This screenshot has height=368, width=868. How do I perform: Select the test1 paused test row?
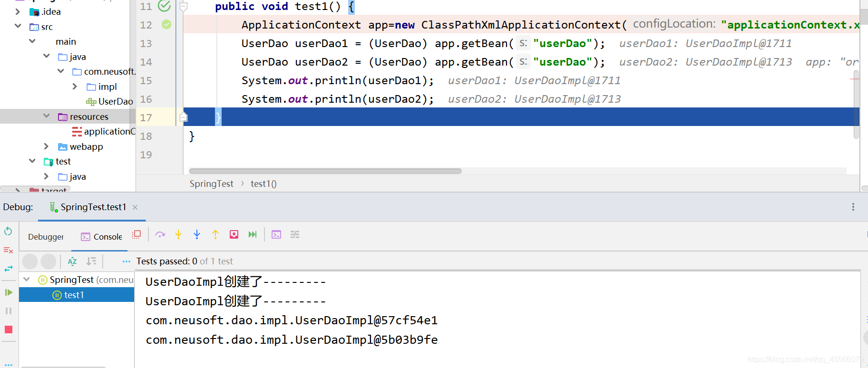tap(77, 295)
